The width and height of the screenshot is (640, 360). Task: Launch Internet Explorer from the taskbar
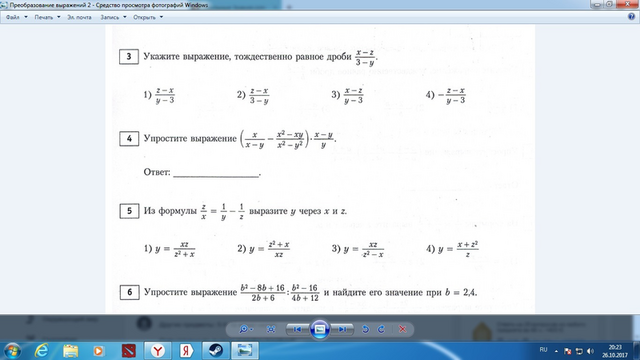pyautogui.click(x=42, y=351)
